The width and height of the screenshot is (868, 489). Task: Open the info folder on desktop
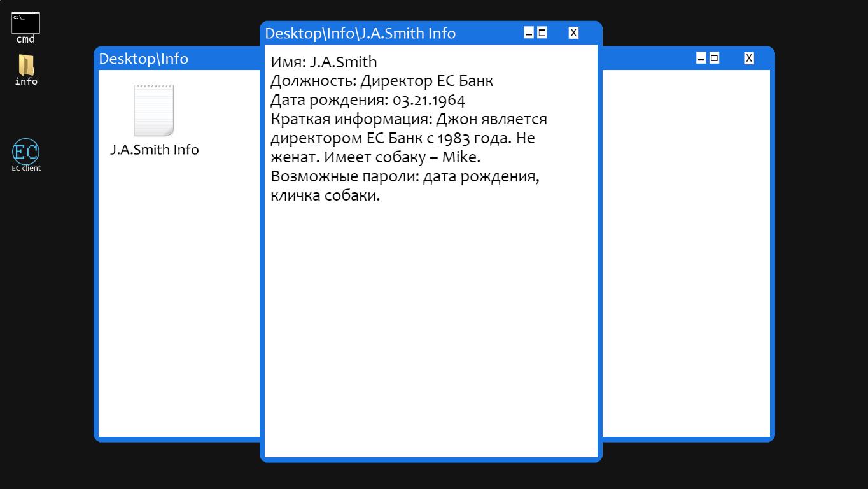[x=26, y=66]
